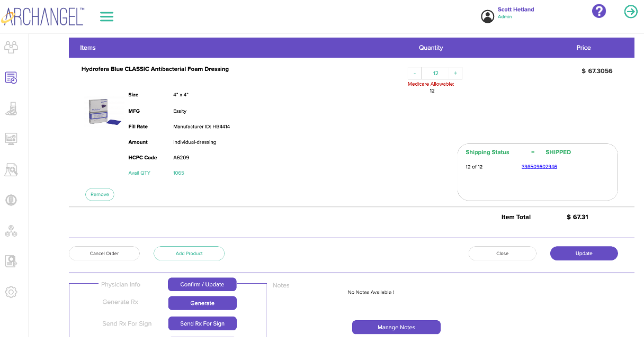Confirm / Update the physician info
This screenshot has width=644, height=343.
click(x=202, y=284)
